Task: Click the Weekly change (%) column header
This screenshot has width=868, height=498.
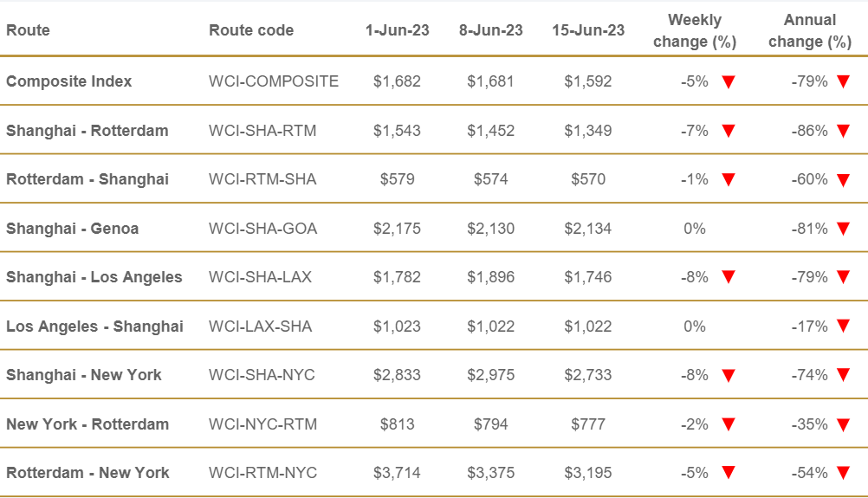Action: click(x=695, y=30)
